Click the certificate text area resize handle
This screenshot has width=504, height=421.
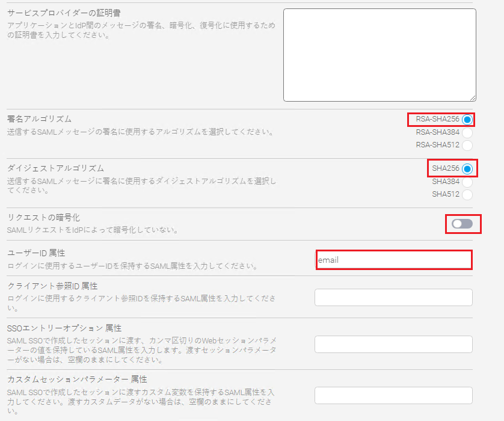tap(473, 98)
